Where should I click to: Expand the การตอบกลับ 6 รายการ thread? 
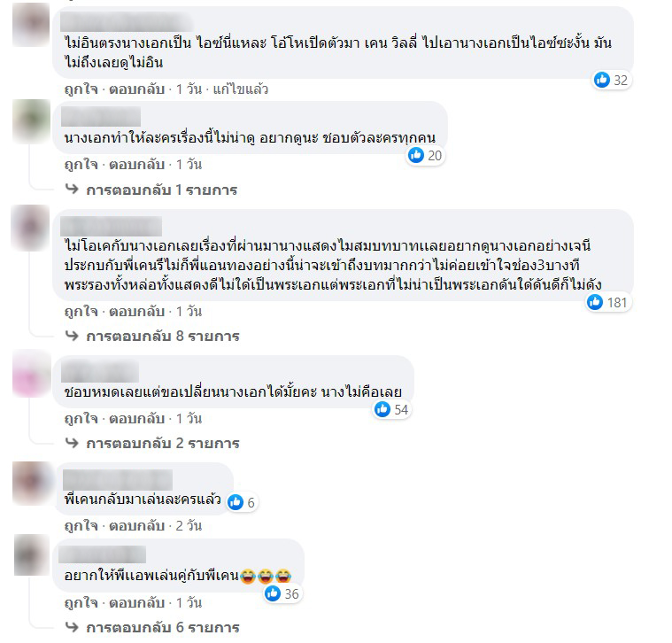coord(162,628)
